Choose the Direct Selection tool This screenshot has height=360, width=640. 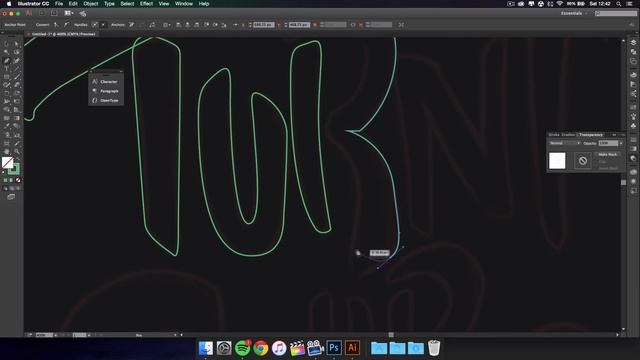(x=16, y=44)
